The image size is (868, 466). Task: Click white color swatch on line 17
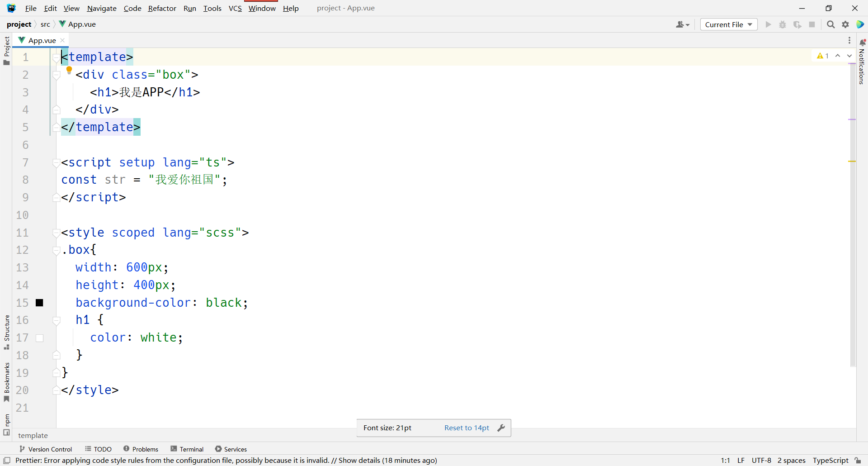point(40,338)
